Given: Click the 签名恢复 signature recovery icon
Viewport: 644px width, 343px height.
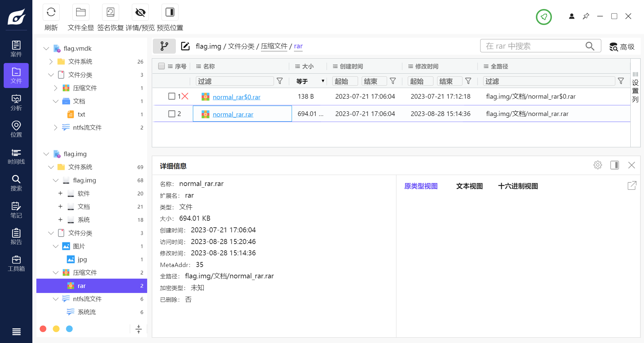Looking at the screenshot, I should tap(110, 12).
